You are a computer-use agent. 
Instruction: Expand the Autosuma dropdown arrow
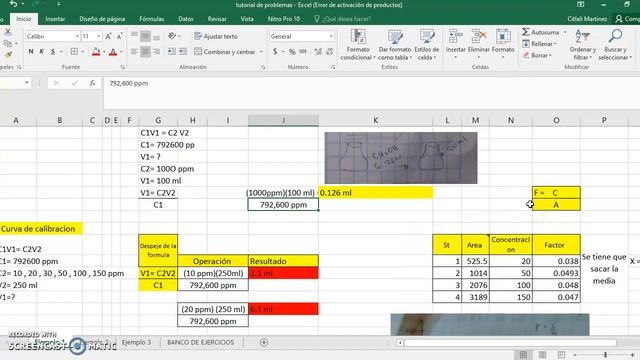(x=565, y=32)
